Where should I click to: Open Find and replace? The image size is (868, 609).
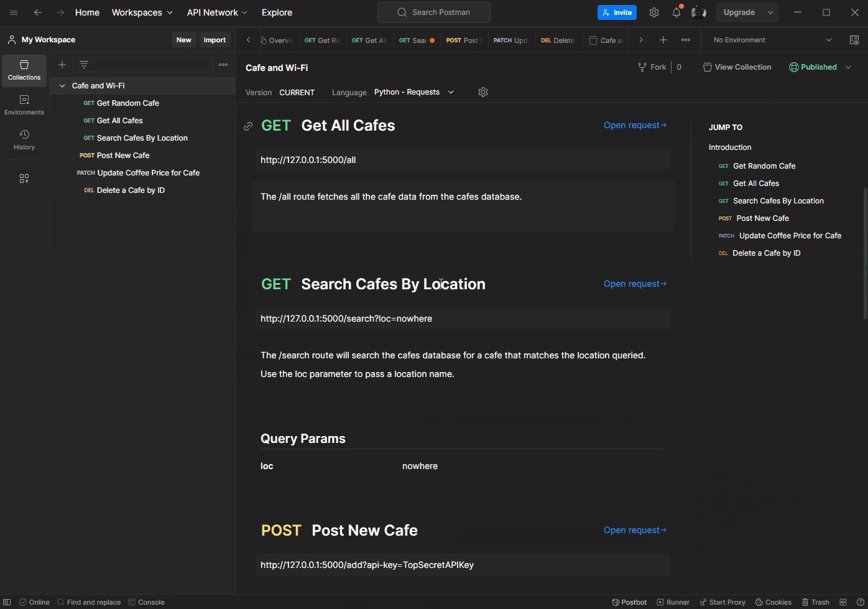[x=89, y=602]
